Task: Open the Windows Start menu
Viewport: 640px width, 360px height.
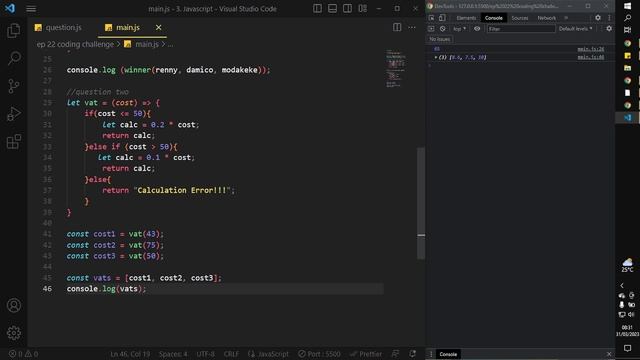Action: (x=627, y=6)
